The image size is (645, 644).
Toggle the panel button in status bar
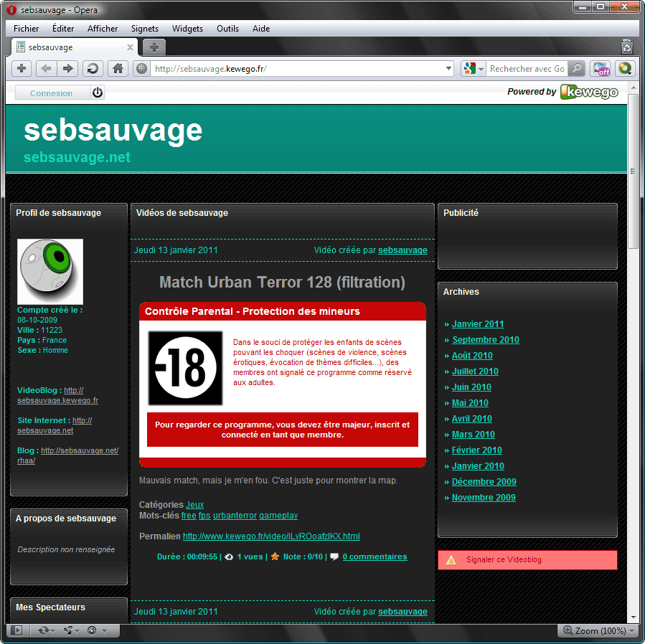tap(17, 630)
